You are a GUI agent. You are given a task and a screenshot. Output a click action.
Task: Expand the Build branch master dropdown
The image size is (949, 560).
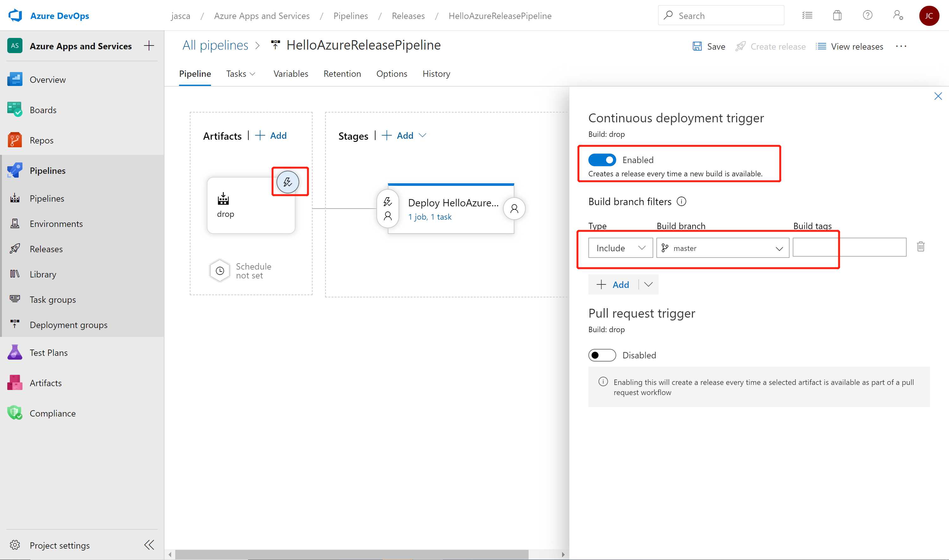point(779,247)
